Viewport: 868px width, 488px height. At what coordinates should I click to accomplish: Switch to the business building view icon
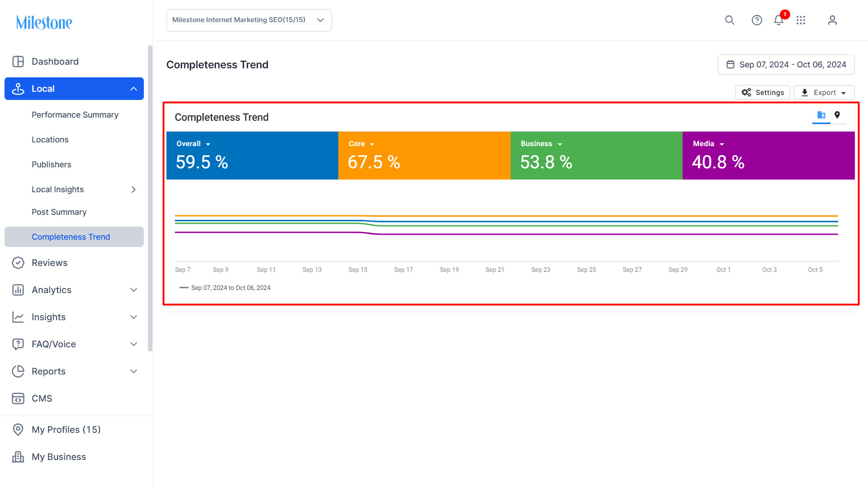(x=821, y=115)
